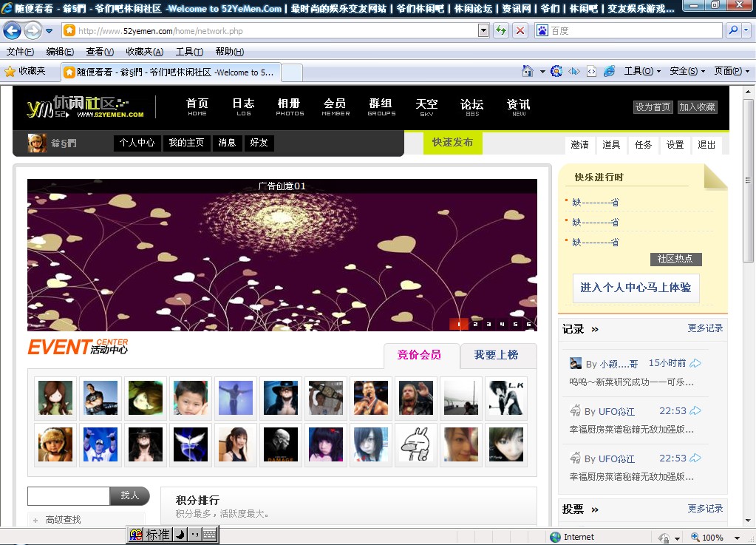The width and height of the screenshot is (756, 545).
Task: Click the 设为首页 button
Action: (653, 107)
